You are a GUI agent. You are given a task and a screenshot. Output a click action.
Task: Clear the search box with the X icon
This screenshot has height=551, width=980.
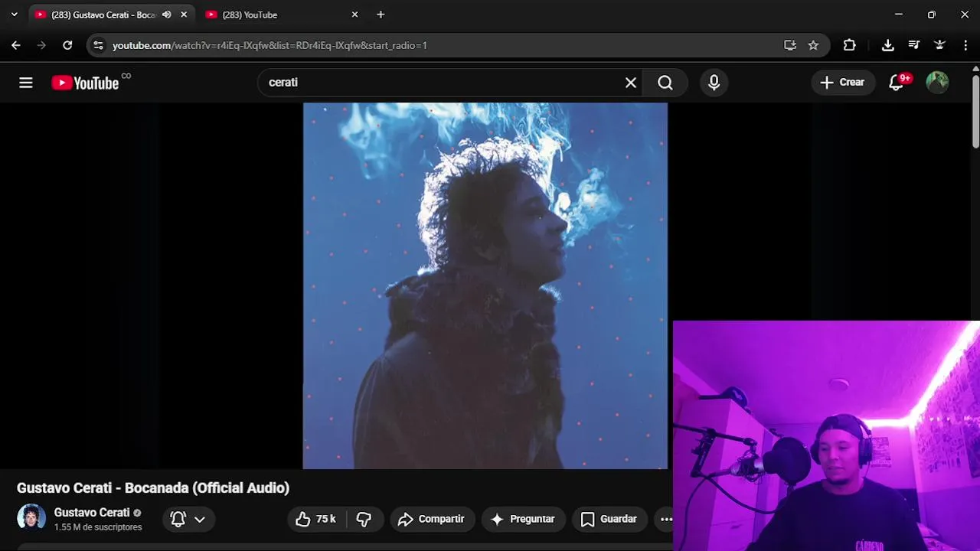tap(631, 83)
